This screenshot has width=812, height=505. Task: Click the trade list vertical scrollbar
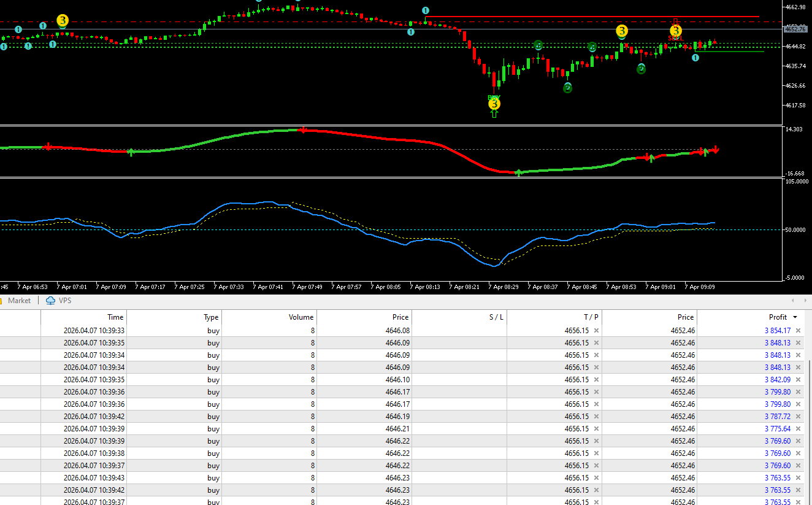click(810, 430)
